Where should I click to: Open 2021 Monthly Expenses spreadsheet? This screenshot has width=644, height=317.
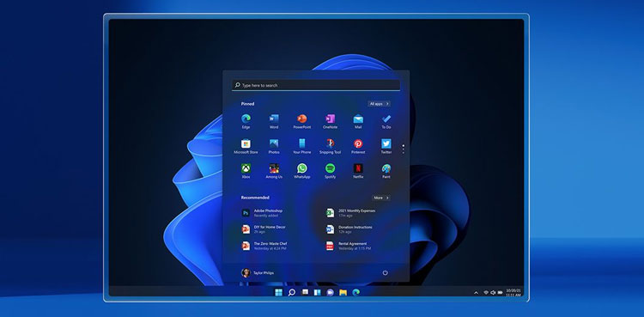coord(350,212)
